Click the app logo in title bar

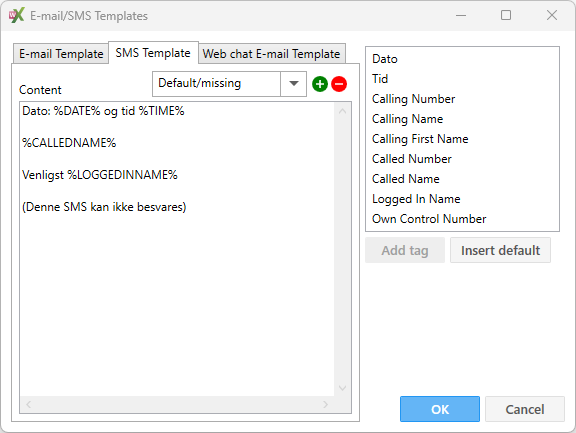[17, 15]
